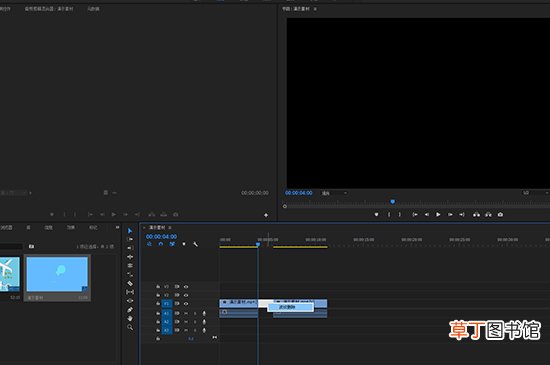550x365 pixels.
Task: Lock video track V1
Action: tap(158, 304)
